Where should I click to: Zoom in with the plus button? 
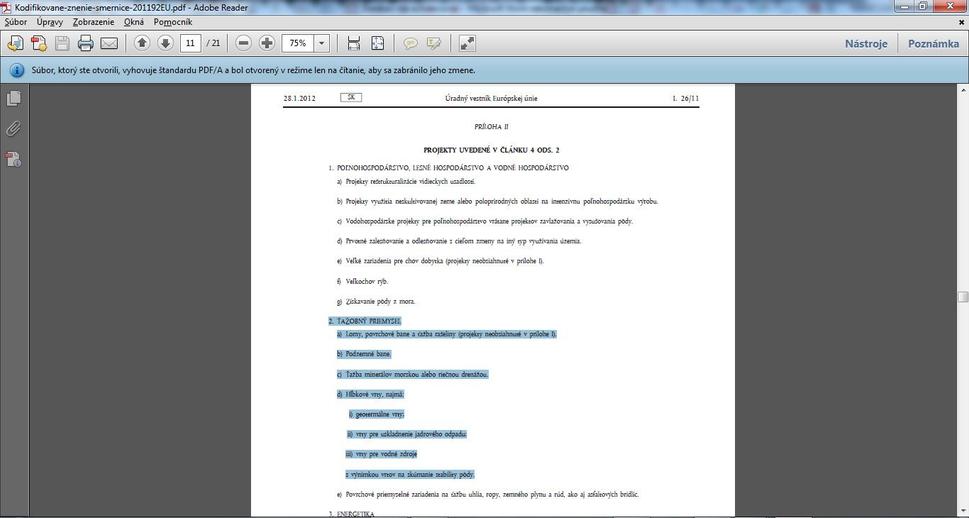tap(267, 43)
